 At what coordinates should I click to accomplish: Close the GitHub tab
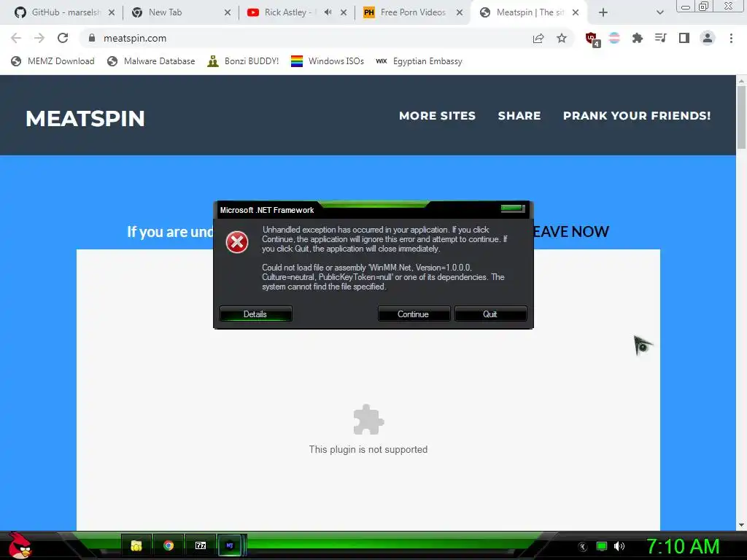(x=112, y=13)
